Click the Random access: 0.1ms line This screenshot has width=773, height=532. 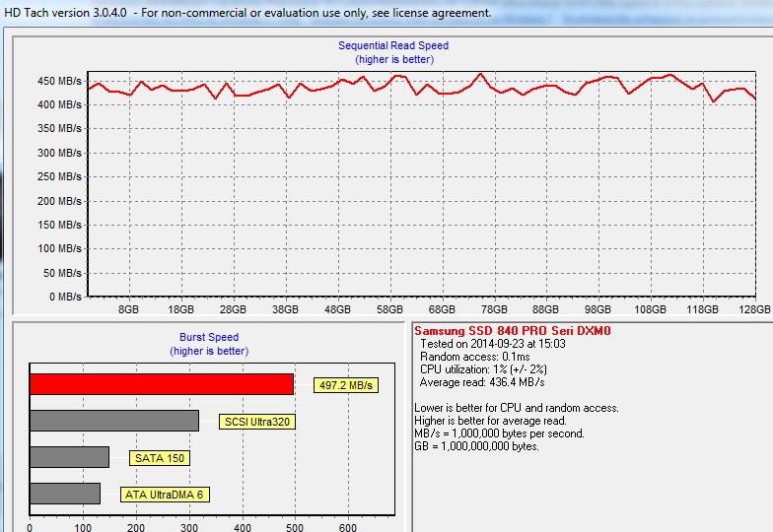coord(475,357)
